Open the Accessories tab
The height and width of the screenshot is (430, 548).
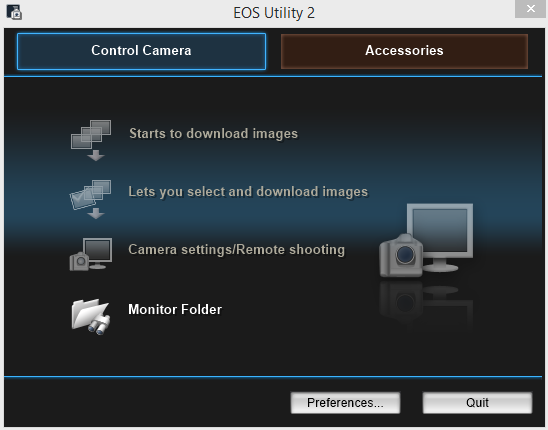(404, 51)
